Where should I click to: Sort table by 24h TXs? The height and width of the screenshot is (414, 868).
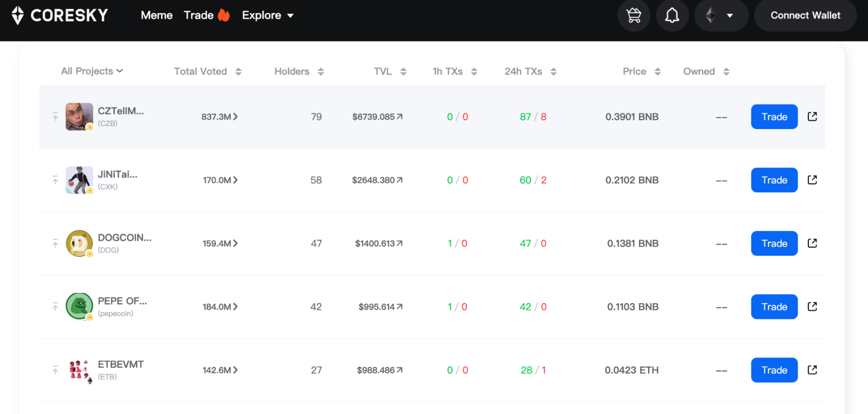pyautogui.click(x=530, y=72)
